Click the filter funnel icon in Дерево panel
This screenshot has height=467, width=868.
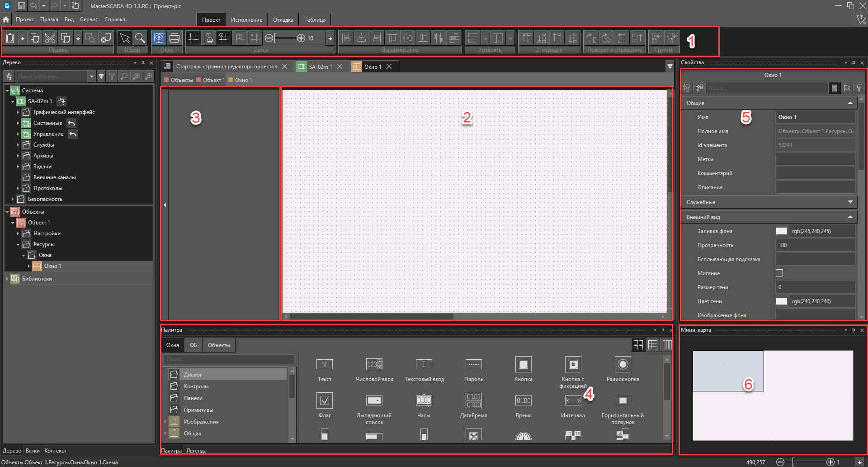pyautogui.click(x=112, y=76)
